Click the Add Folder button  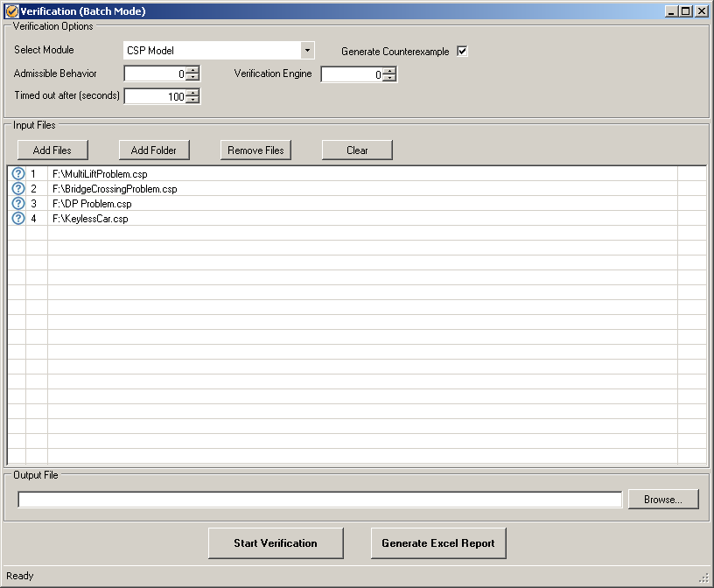154,150
